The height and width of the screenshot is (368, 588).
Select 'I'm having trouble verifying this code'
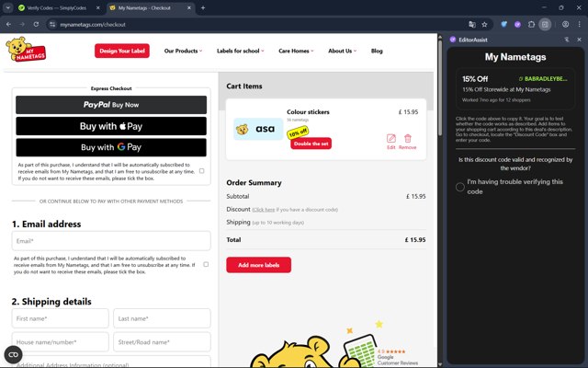tap(460, 187)
